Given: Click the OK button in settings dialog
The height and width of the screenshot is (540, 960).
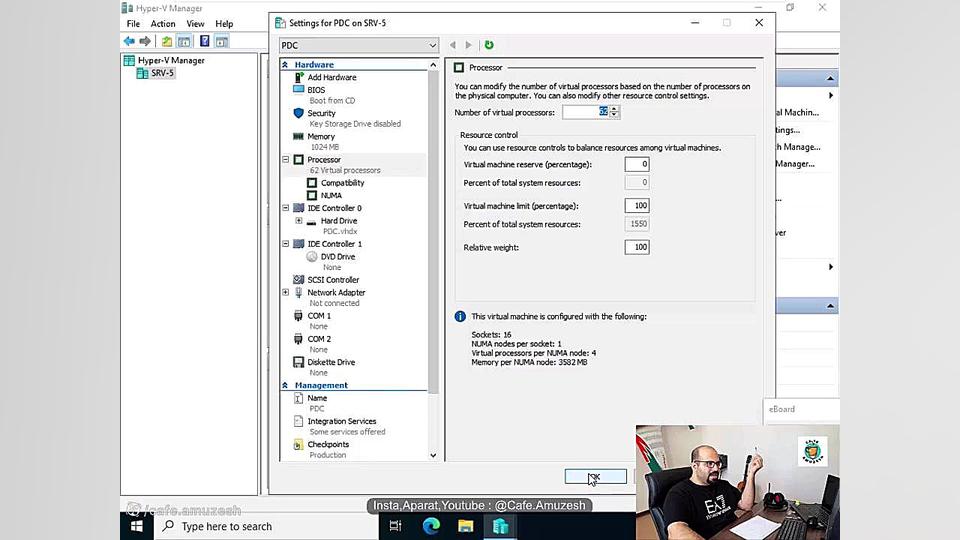Looking at the screenshot, I should point(596,476).
